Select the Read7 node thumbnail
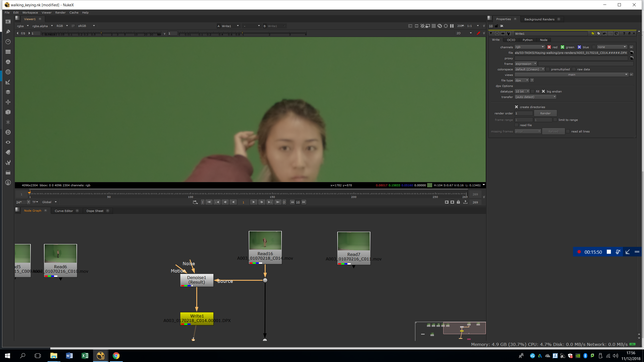The height and width of the screenshot is (362, 644). click(353, 241)
